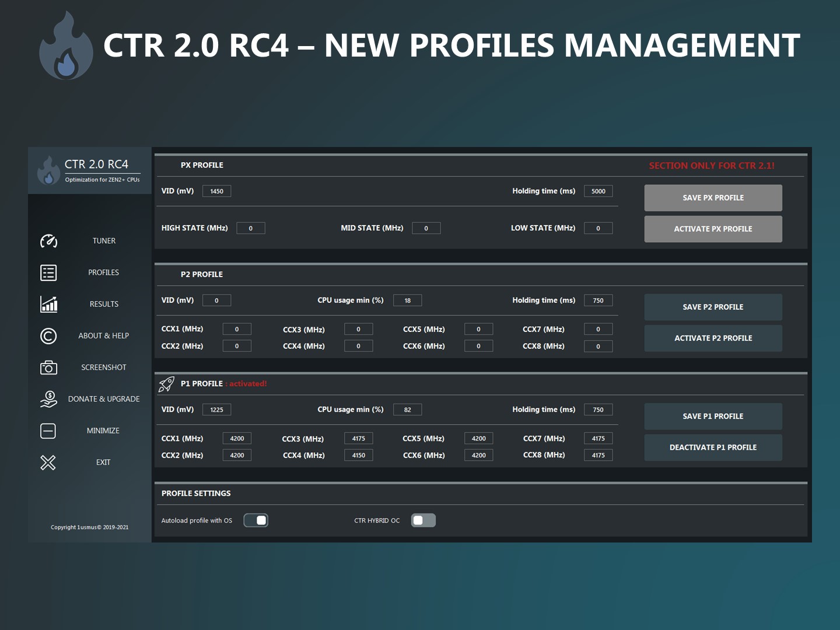840x630 pixels.
Task: Click the Results bar chart icon
Action: pyautogui.click(x=48, y=304)
